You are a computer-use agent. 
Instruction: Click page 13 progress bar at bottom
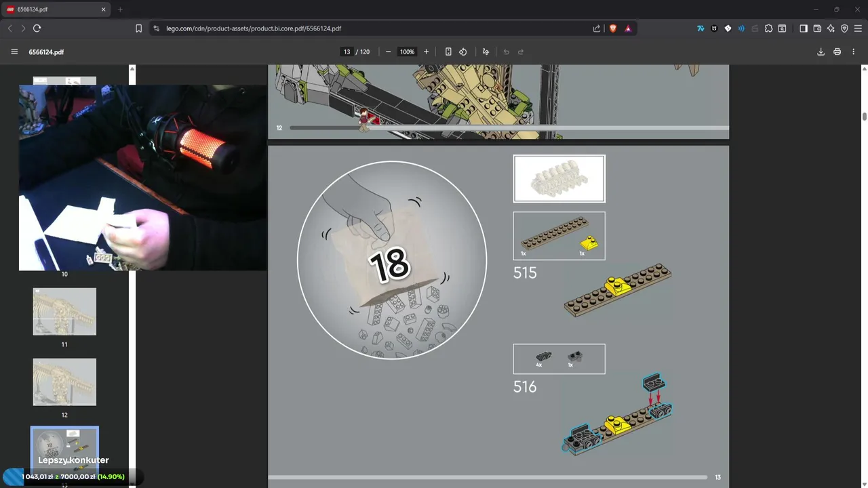click(488, 477)
